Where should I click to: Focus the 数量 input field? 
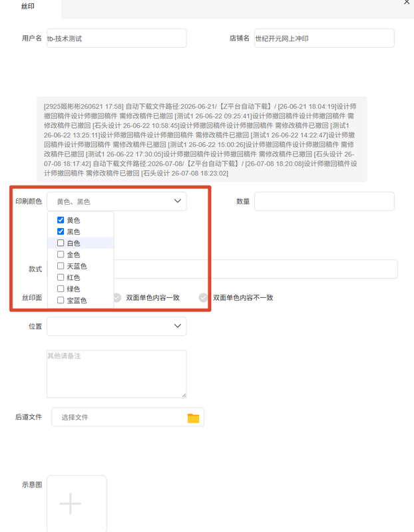(324, 201)
